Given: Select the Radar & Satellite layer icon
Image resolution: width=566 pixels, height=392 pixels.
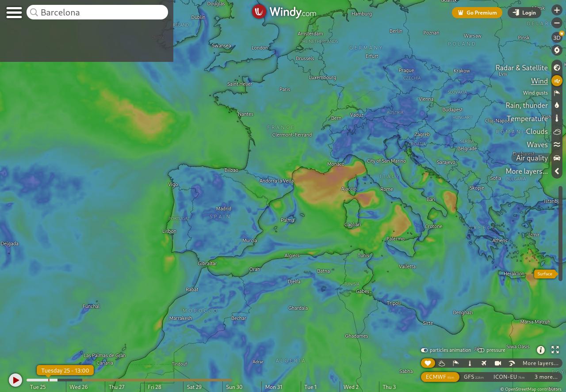Looking at the screenshot, I should [x=557, y=68].
